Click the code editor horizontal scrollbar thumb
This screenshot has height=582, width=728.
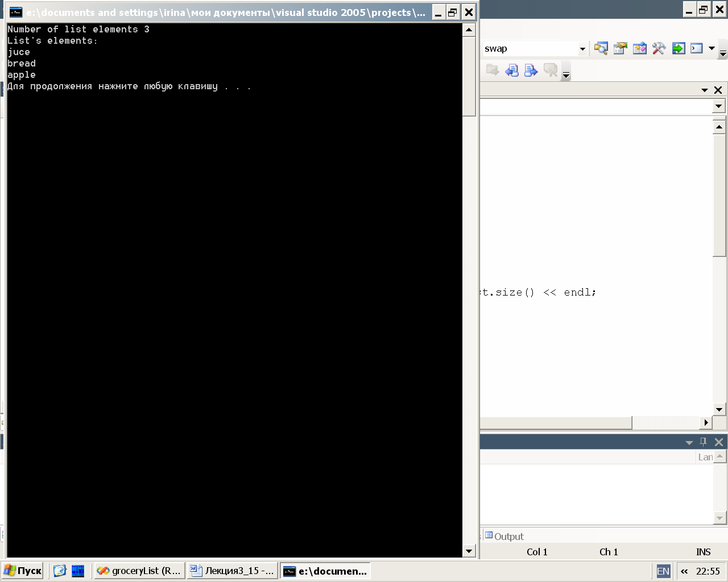click(x=556, y=422)
